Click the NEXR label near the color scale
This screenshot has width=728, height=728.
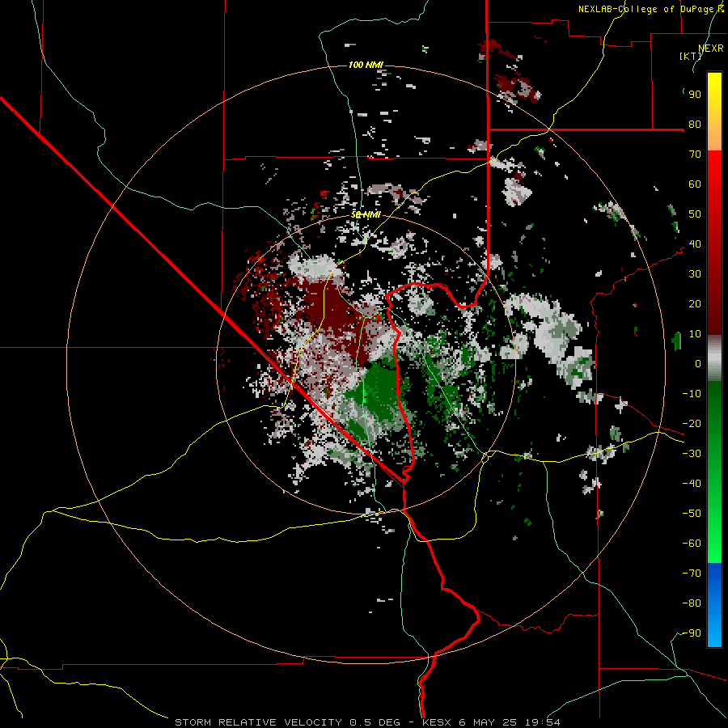pyautogui.click(x=711, y=49)
